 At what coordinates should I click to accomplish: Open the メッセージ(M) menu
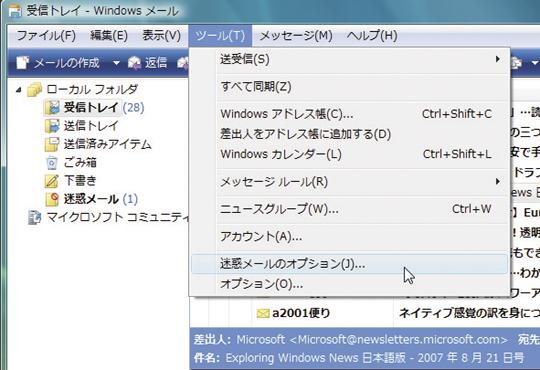click(x=296, y=35)
